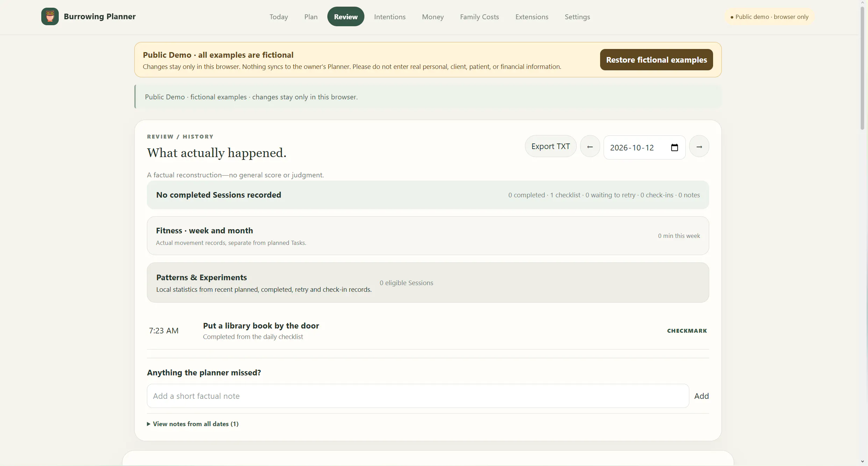This screenshot has height=466, width=868.
Task: Click Public Demo all examples are fictional heading
Action: click(218, 55)
